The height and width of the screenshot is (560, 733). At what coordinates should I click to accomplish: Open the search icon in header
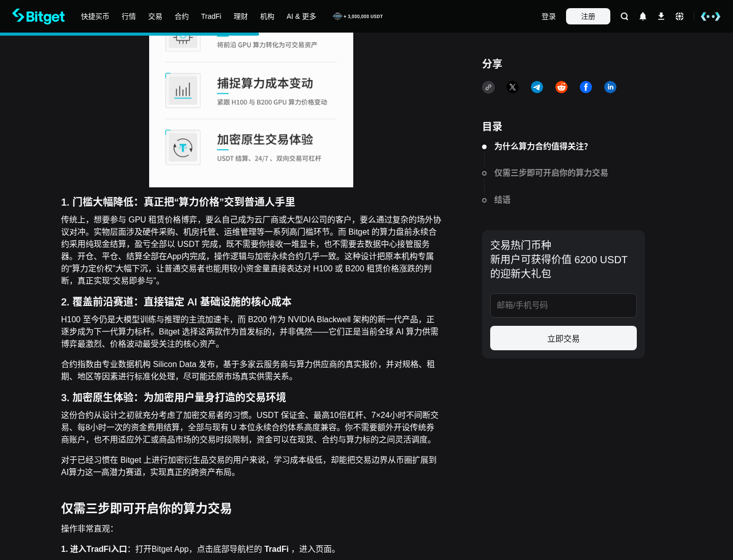tap(625, 16)
